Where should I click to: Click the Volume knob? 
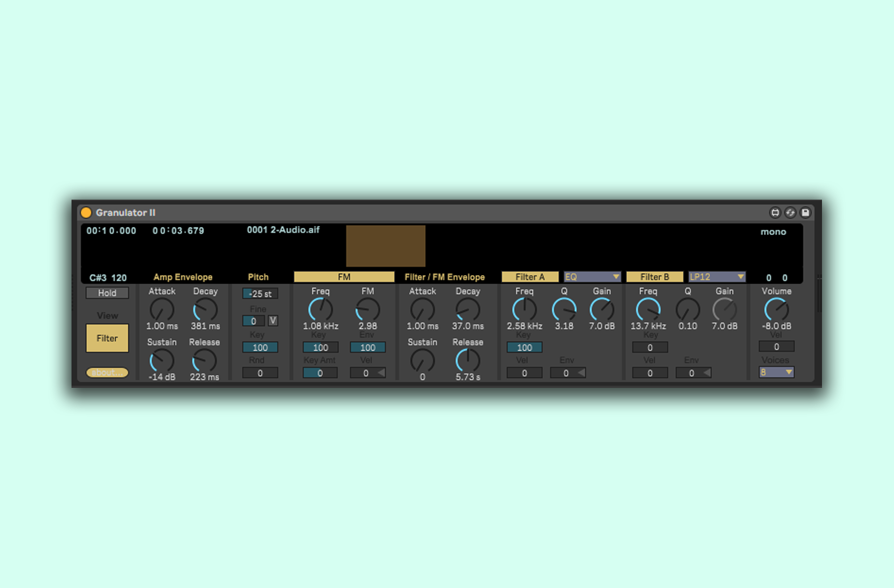pos(776,310)
